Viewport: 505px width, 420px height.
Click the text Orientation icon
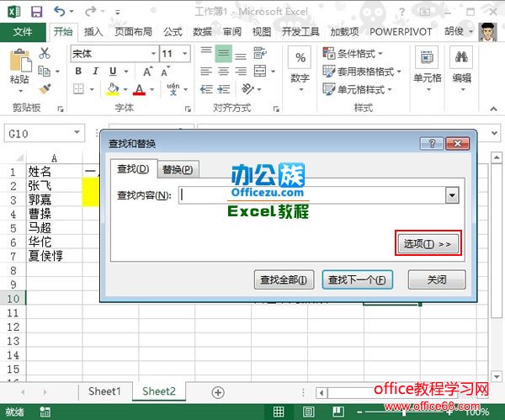[247, 88]
